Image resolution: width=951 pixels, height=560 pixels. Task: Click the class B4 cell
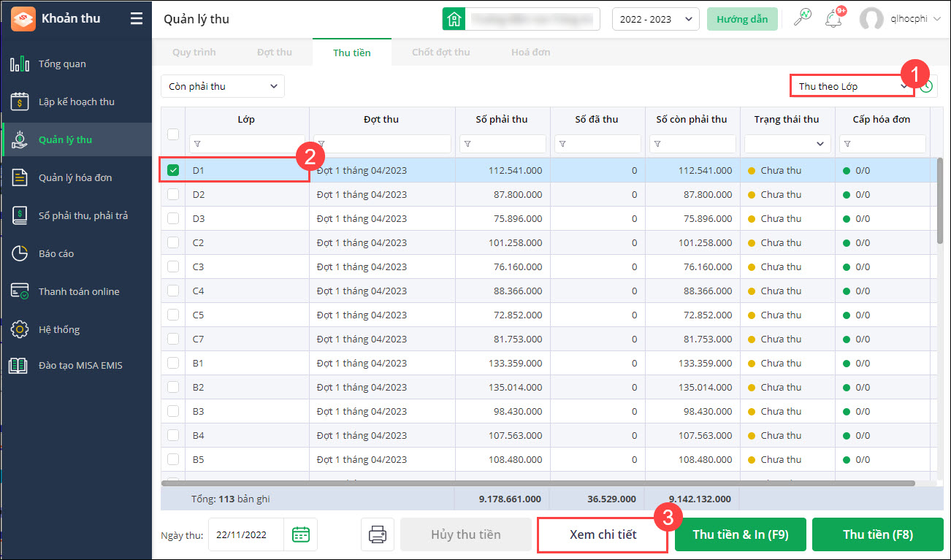click(247, 435)
